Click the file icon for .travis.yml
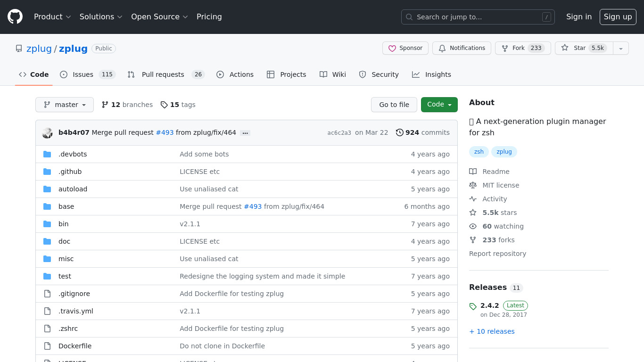The image size is (644, 362). 47,311
